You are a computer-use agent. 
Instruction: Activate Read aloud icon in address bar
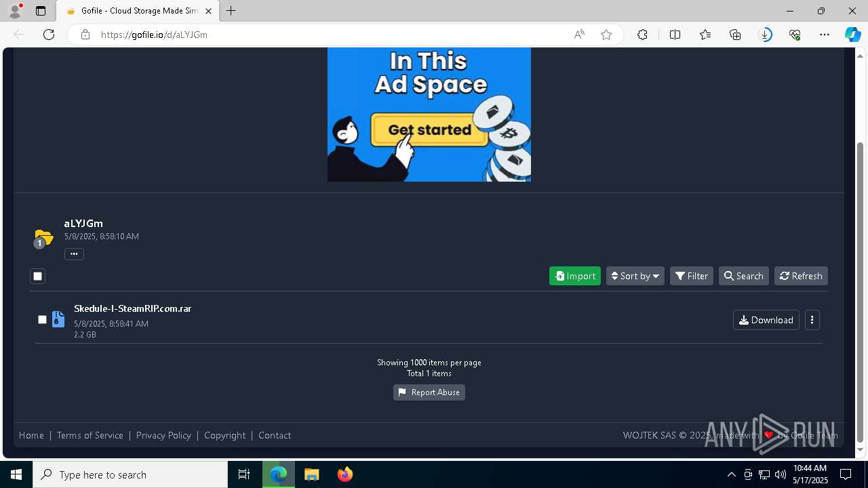click(579, 35)
